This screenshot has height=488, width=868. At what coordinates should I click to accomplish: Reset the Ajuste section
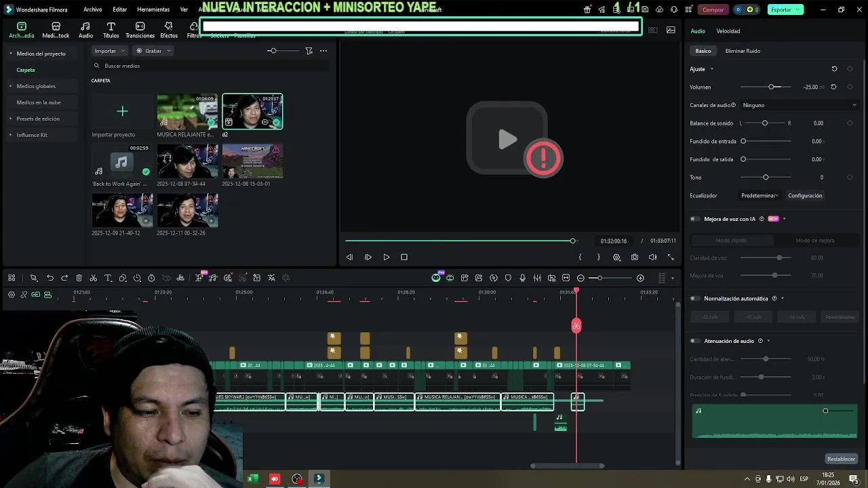(x=834, y=69)
